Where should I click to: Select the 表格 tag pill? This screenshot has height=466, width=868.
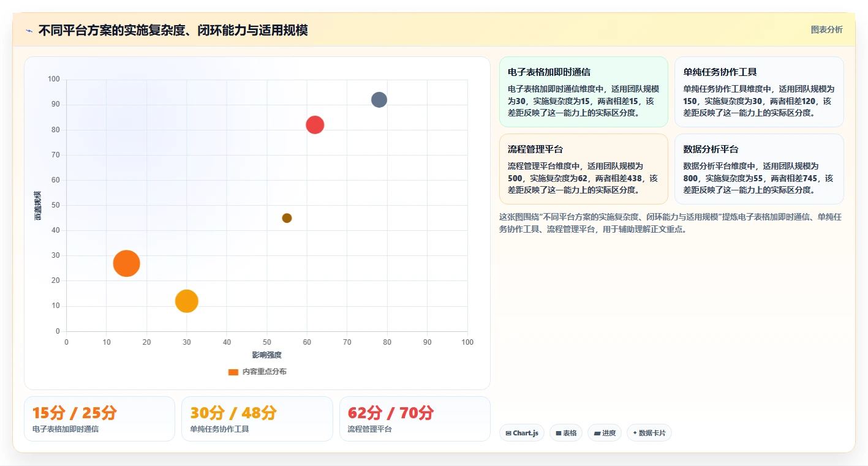tap(566, 433)
